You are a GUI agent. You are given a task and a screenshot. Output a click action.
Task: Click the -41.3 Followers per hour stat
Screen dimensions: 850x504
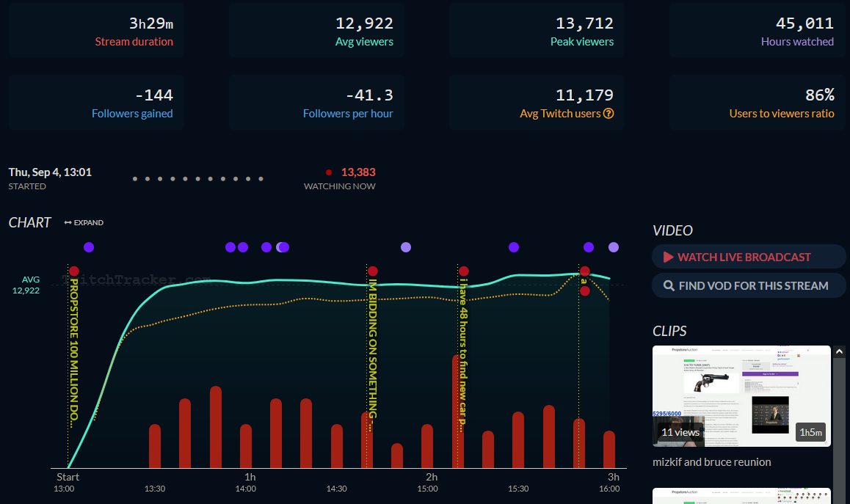click(x=370, y=95)
